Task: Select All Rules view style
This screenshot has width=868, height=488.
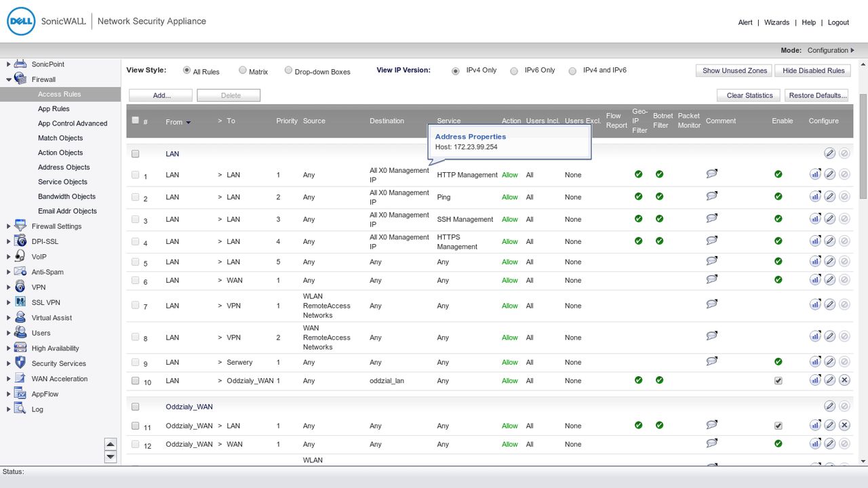Action: click(187, 70)
